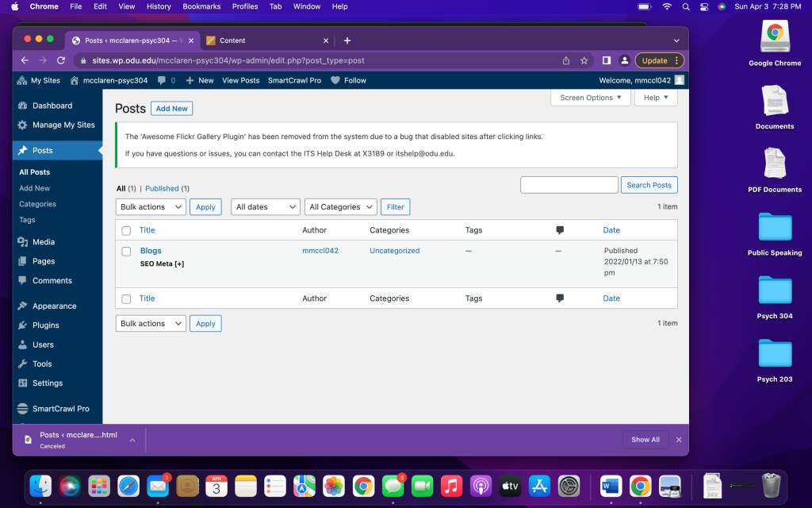Toggle select-all checkbox in table header
Image resolution: width=812 pixels, height=508 pixels.
(126, 231)
